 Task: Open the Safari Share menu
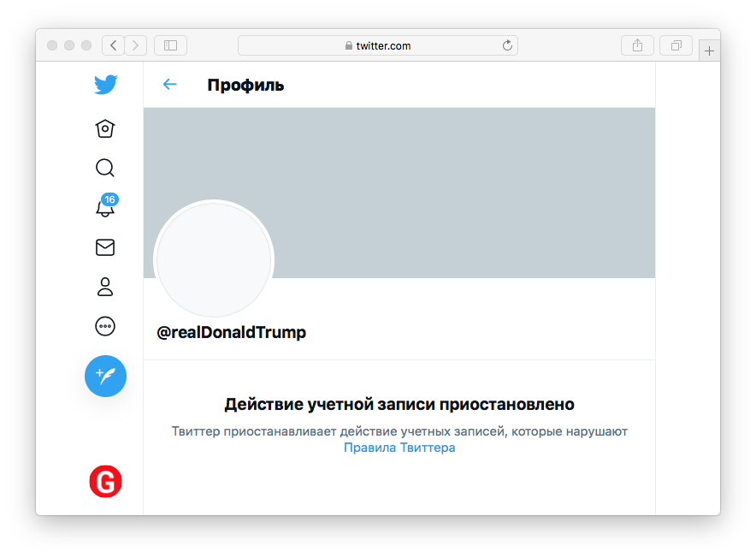(637, 45)
